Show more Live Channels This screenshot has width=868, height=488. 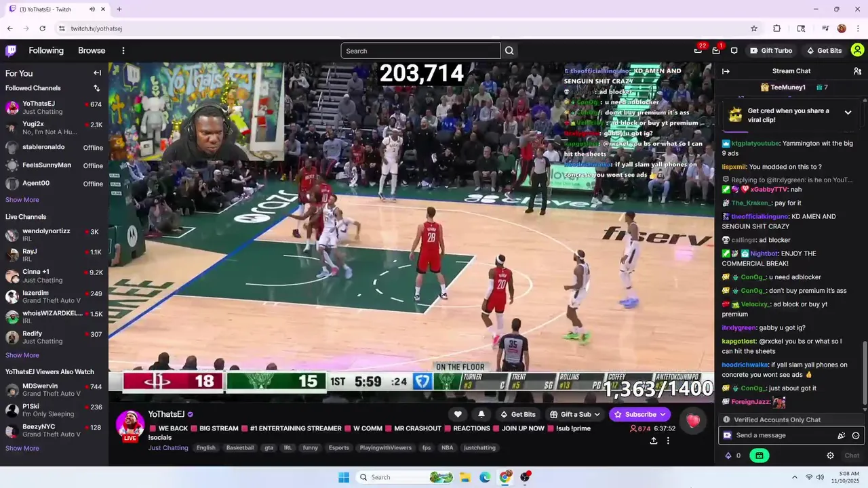pos(22,355)
